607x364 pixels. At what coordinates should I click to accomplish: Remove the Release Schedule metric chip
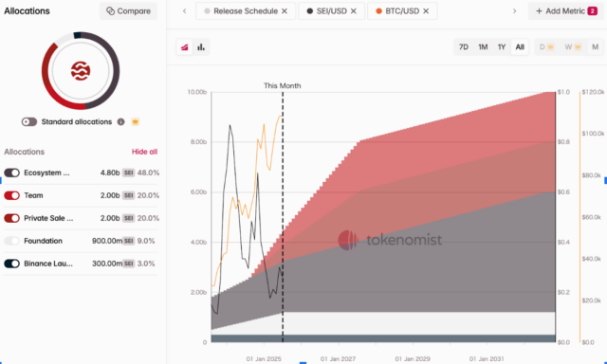(x=285, y=11)
